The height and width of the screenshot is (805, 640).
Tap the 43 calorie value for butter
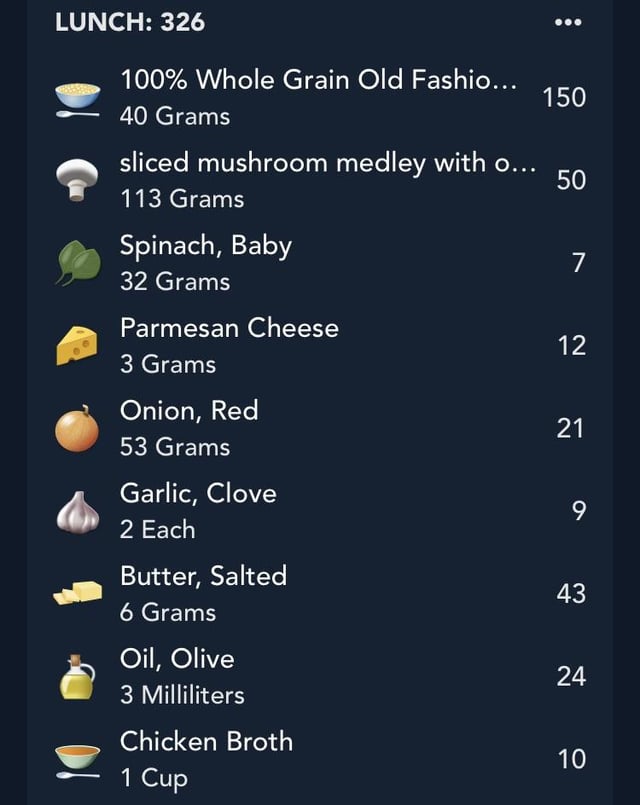tap(571, 593)
